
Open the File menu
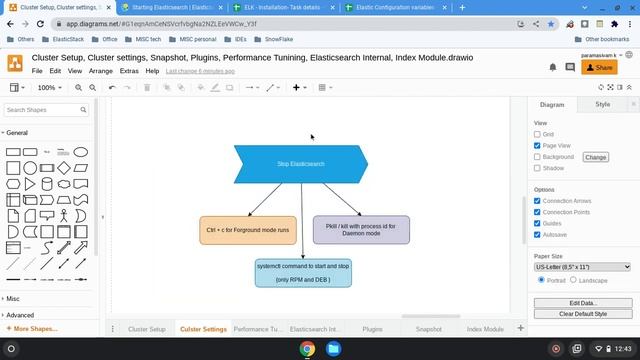[x=37, y=71]
